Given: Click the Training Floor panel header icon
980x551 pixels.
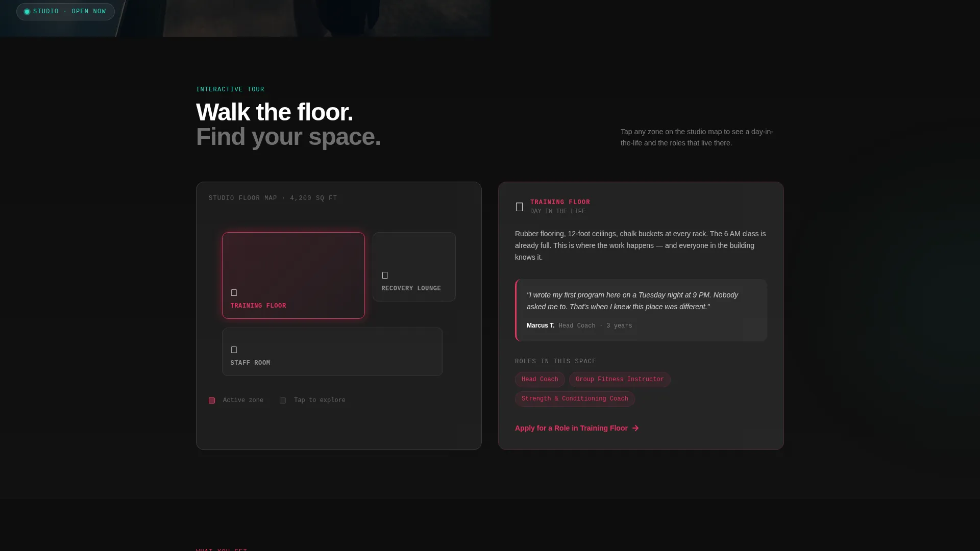Looking at the screenshot, I should [520, 207].
